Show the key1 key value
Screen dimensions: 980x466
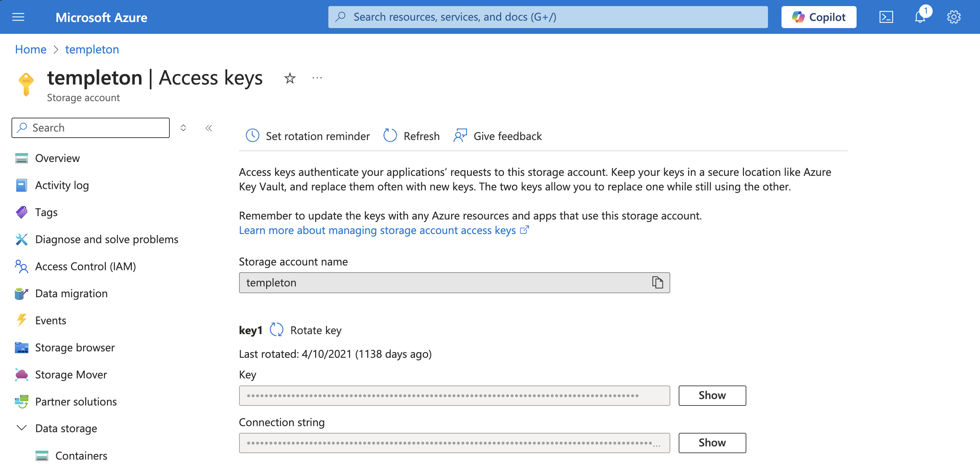712,396
